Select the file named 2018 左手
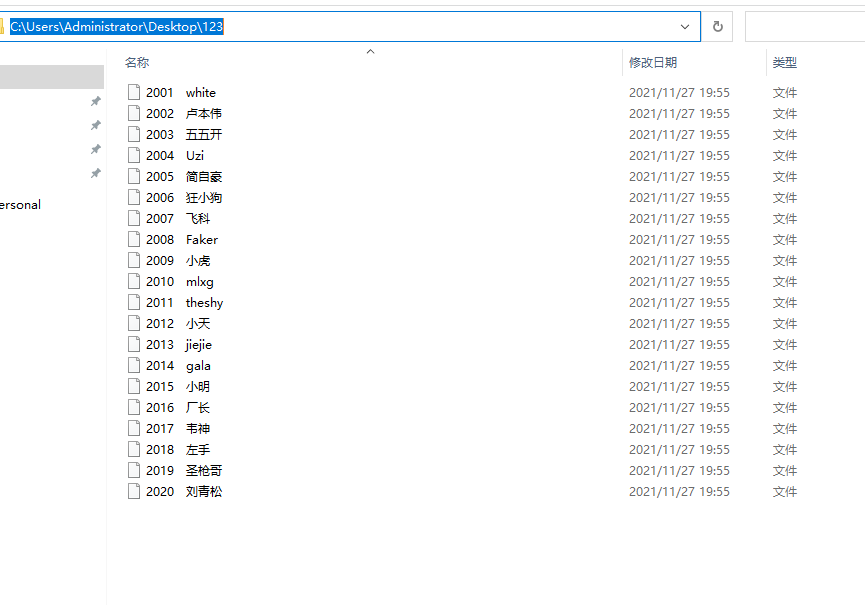This screenshot has height=605, width=865. click(178, 449)
